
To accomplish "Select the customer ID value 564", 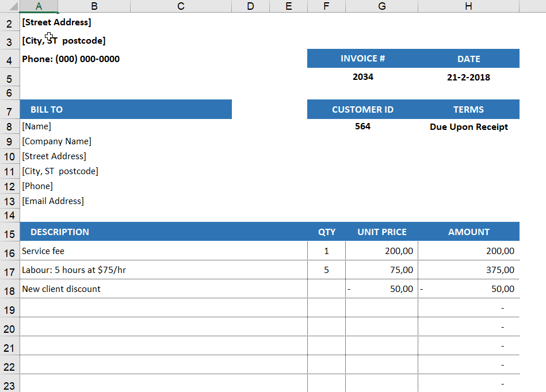I will [362, 126].
